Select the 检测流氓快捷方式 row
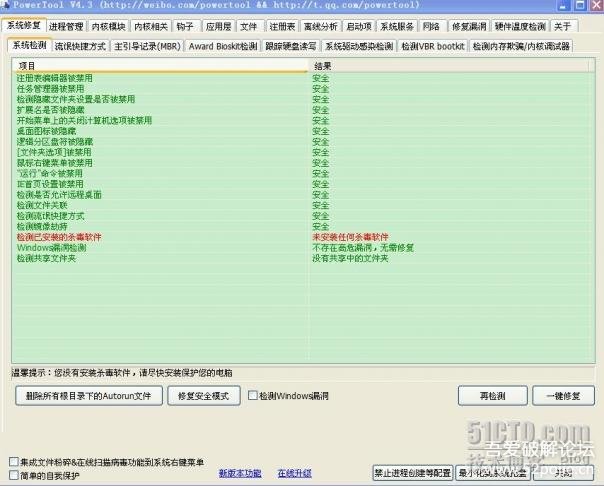The image size is (604, 486). [x=304, y=216]
